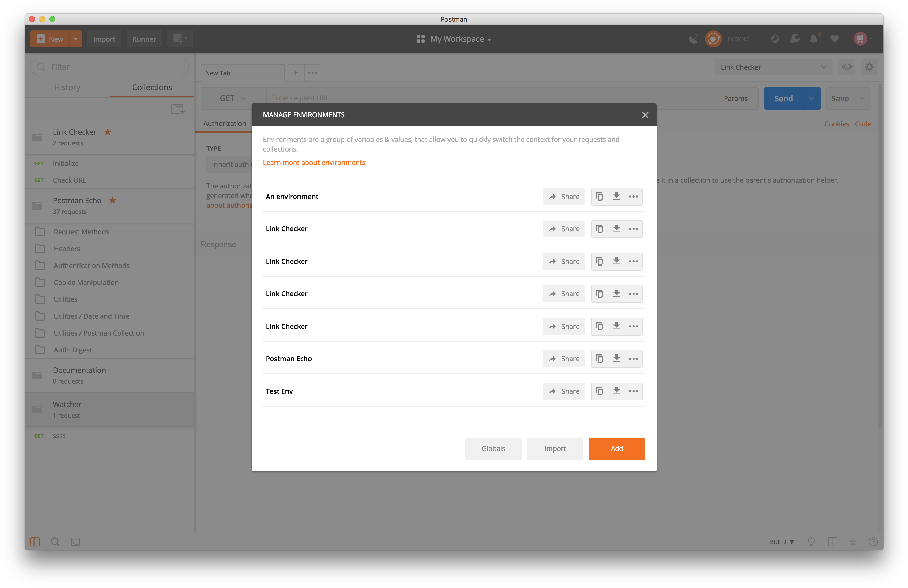The image size is (908, 588).
Task: Expand the Save button dropdown arrow
Action: [862, 98]
